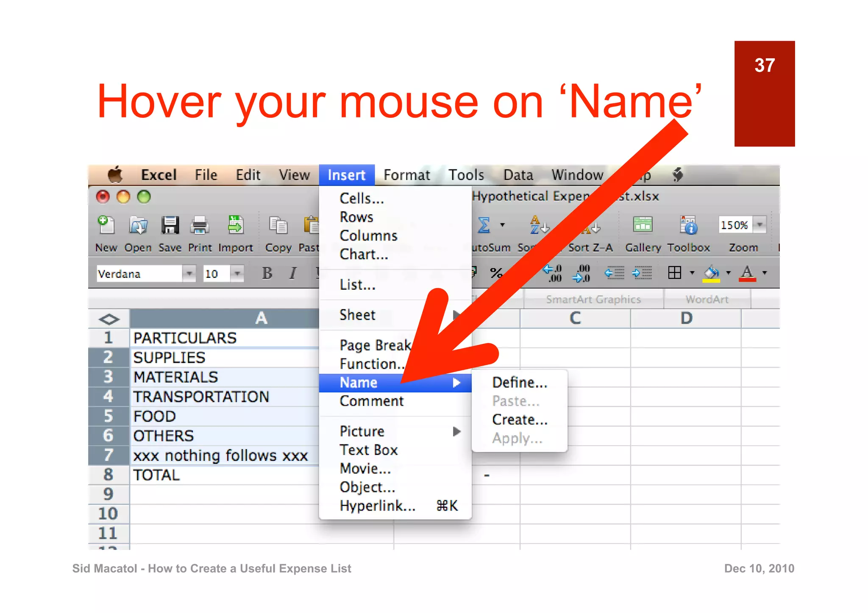This screenshot has width=868, height=613.
Task: Open the Fill Color dropdown arrow
Action: click(729, 273)
